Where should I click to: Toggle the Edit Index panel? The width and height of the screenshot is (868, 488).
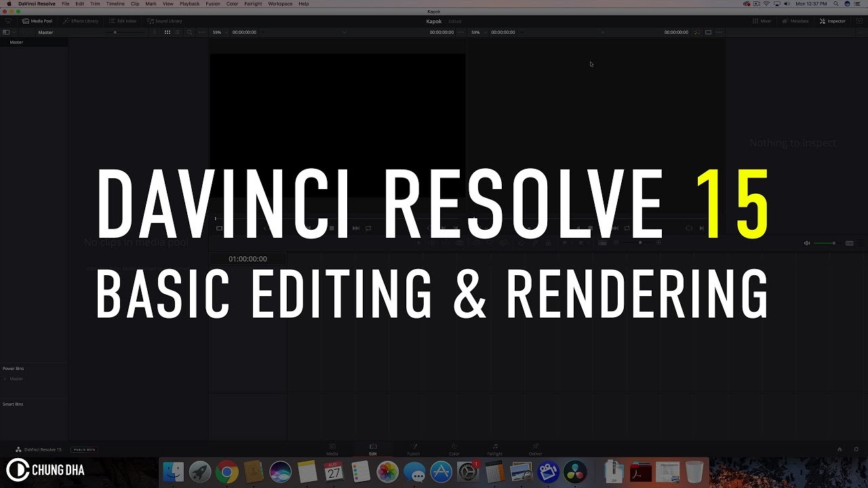(123, 21)
